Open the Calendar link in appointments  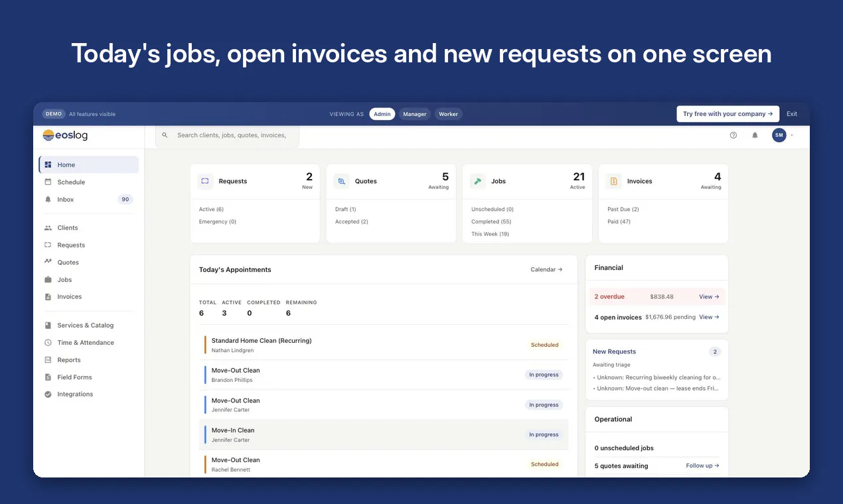pyautogui.click(x=546, y=270)
